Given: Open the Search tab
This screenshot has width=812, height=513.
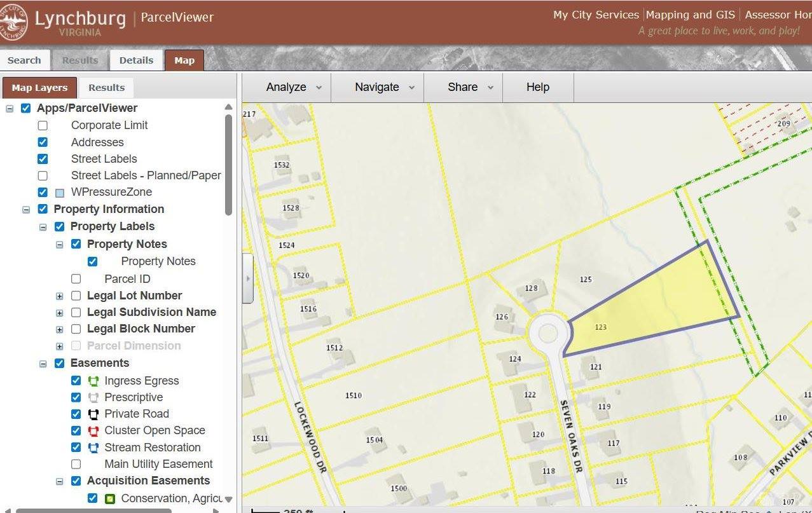Looking at the screenshot, I should click(x=24, y=60).
